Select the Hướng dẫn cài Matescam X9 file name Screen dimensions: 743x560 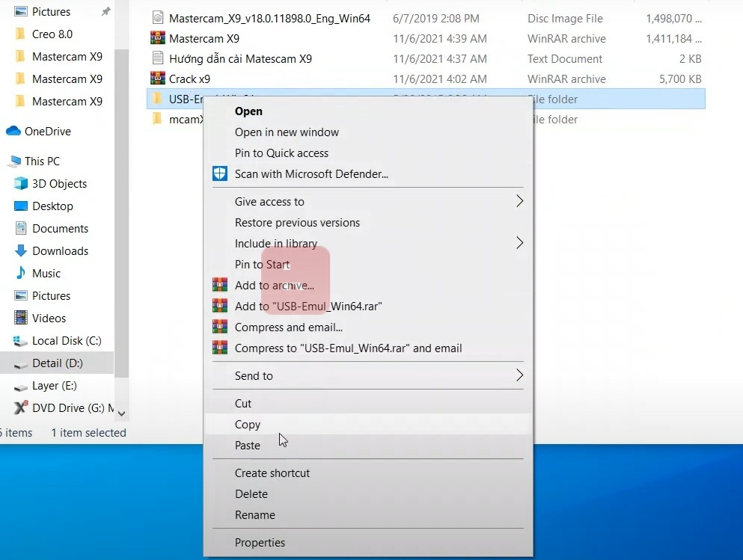[240, 59]
